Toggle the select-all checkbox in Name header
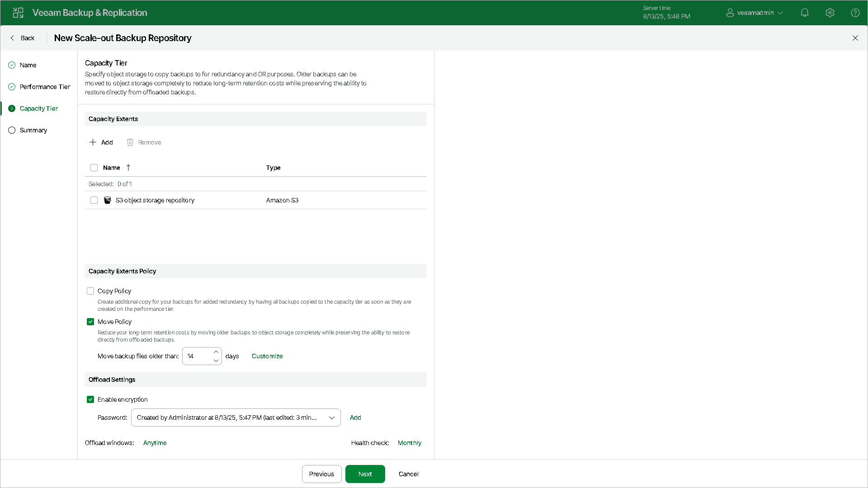This screenshot has width=868, height=488. 94,168
